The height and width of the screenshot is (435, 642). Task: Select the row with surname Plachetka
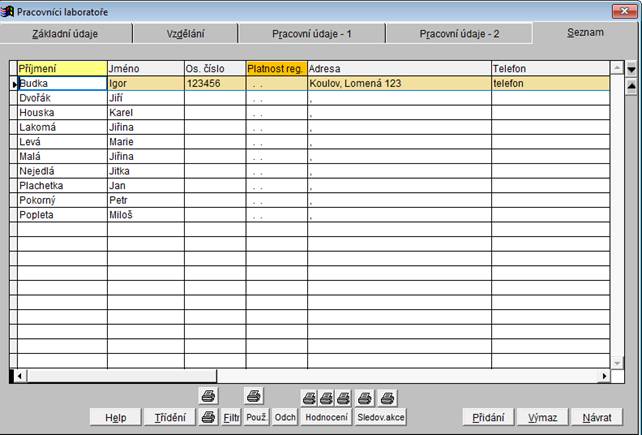61,186
